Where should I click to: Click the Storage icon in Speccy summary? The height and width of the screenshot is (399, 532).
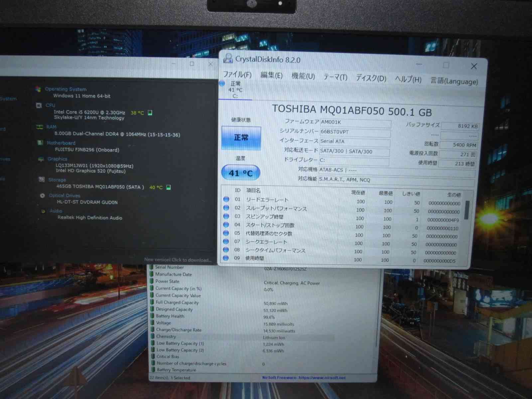[x=42, y=180]
